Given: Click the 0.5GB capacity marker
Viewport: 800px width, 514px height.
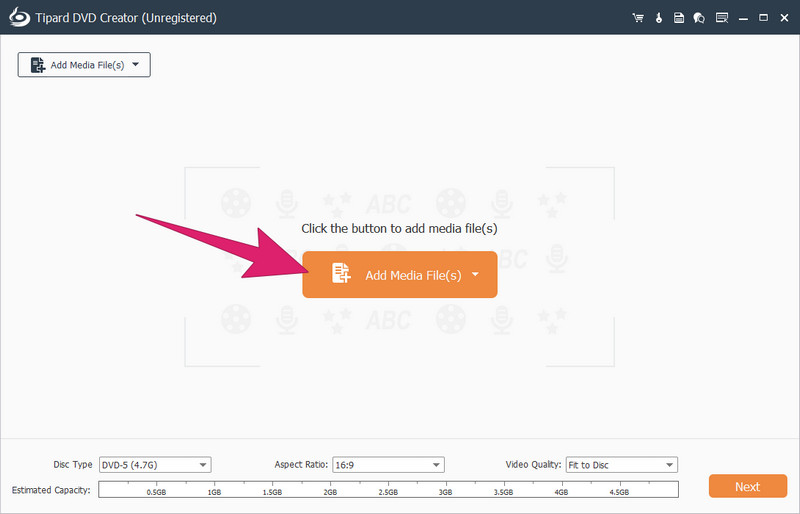Looking at the screenshot, I should coord(156,493).
